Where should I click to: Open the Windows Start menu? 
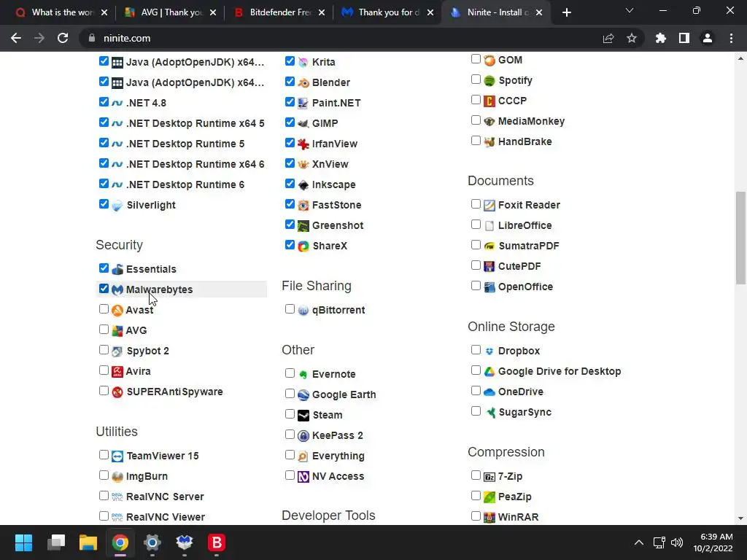23,542
